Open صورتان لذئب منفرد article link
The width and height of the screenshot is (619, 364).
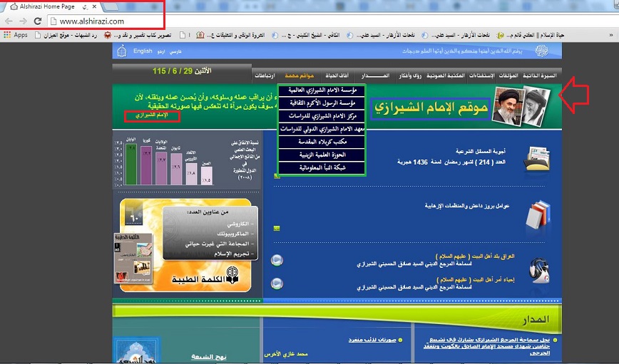coord(372,340)
